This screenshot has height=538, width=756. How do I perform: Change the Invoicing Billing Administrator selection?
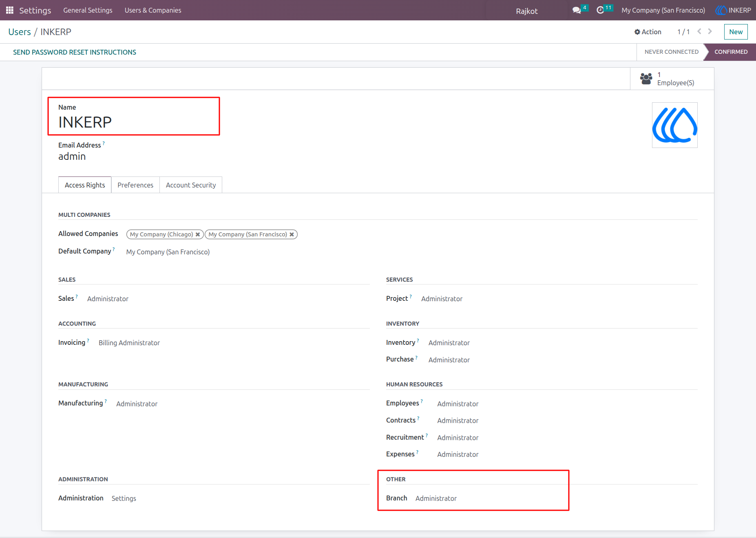[129, 343]
